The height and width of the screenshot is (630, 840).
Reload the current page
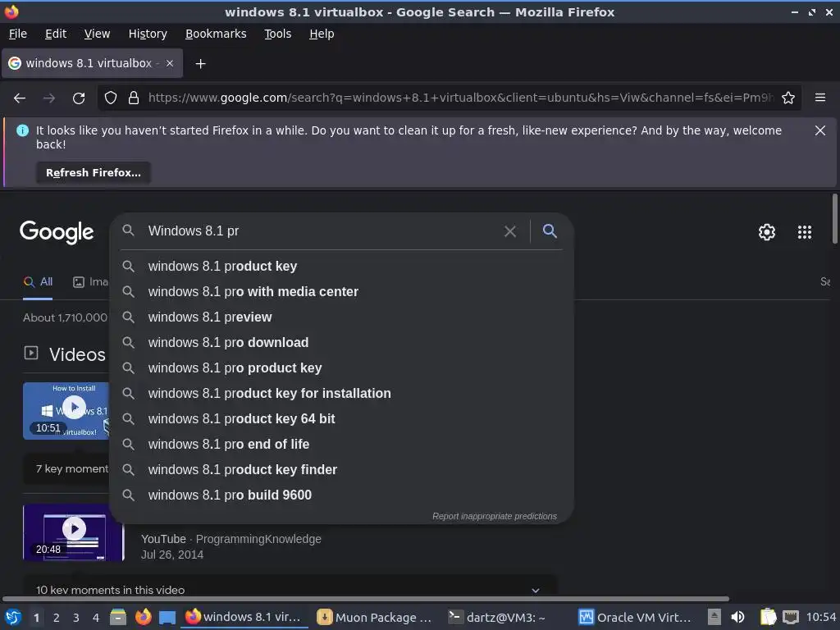coord(79,98)
